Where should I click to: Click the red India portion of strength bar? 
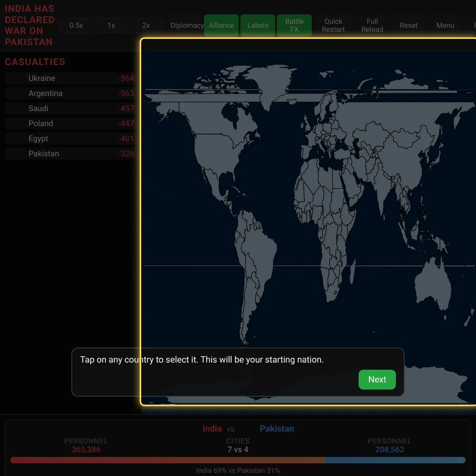[167, 460]
